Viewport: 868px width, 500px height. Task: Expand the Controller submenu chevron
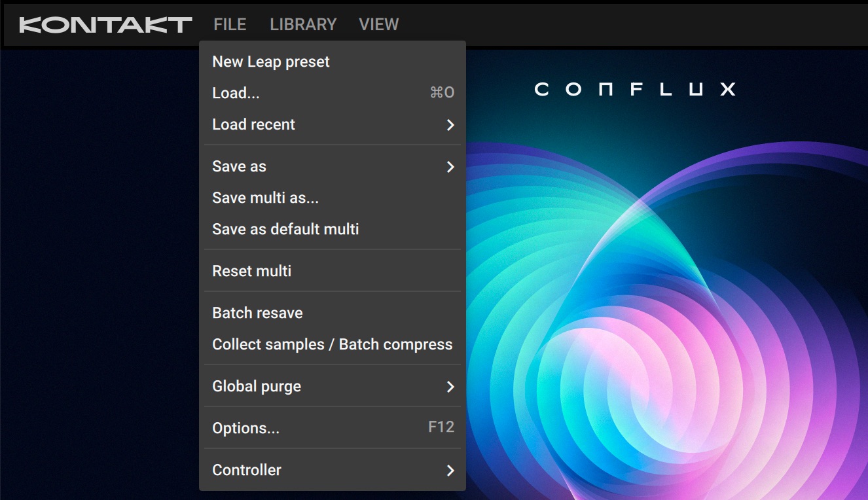click(450, 471)
